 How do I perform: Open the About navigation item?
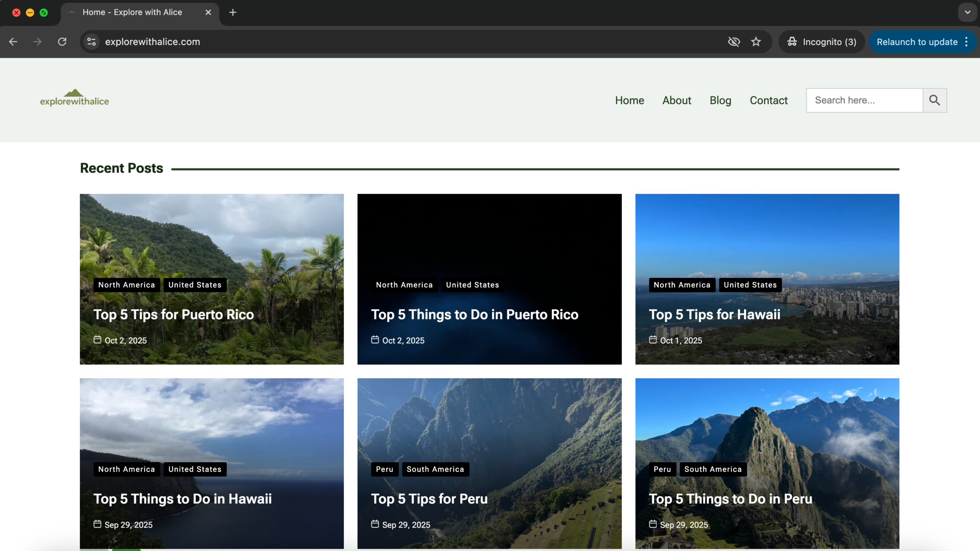pyautogui.click(x=676, y=100)
